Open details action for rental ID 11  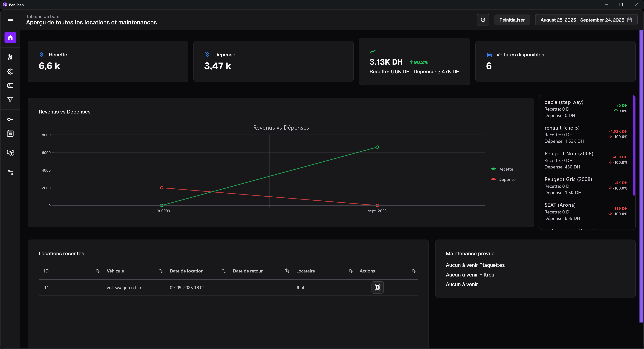[x=377, y=287]
